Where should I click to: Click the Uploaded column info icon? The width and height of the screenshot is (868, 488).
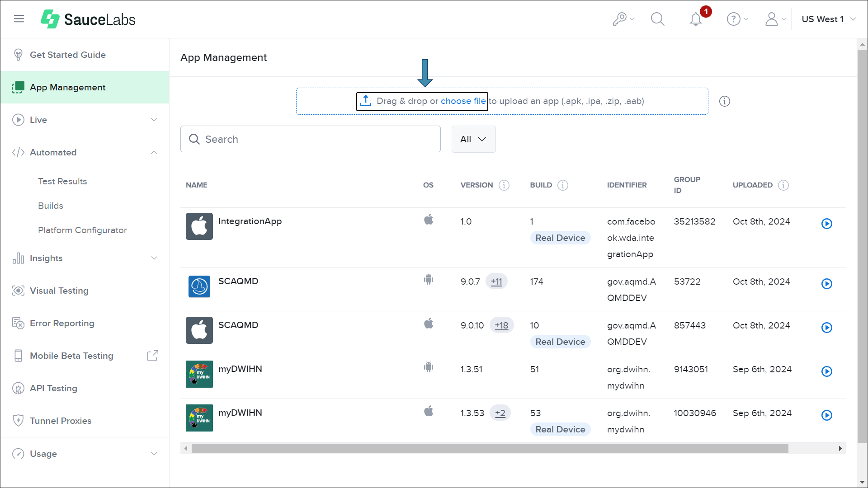783,185
